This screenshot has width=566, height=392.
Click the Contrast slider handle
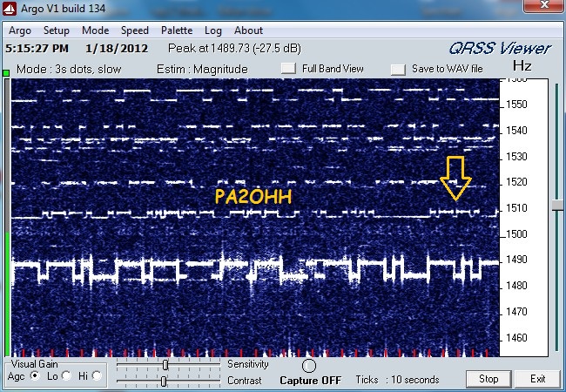tap(164, 381)
